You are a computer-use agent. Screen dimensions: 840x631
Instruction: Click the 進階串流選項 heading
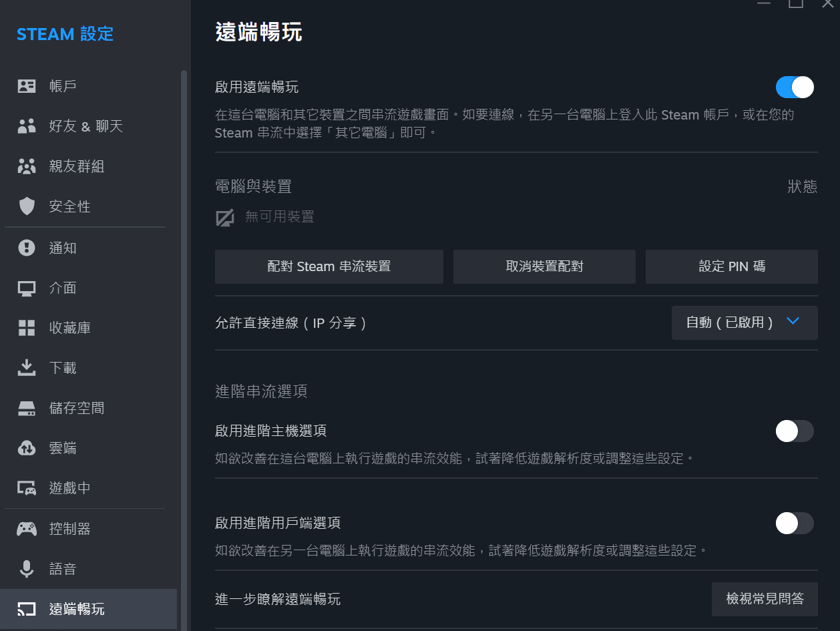coord(261,391)
